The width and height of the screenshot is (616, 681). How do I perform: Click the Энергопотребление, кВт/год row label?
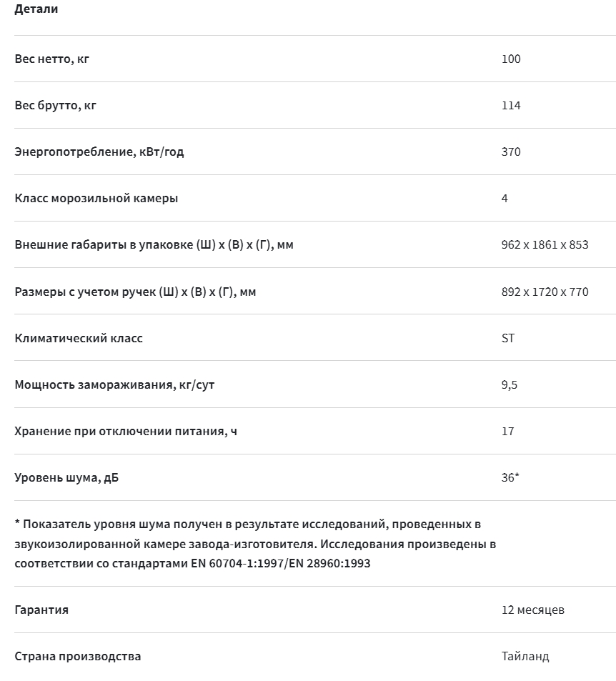tap(99, 151)
